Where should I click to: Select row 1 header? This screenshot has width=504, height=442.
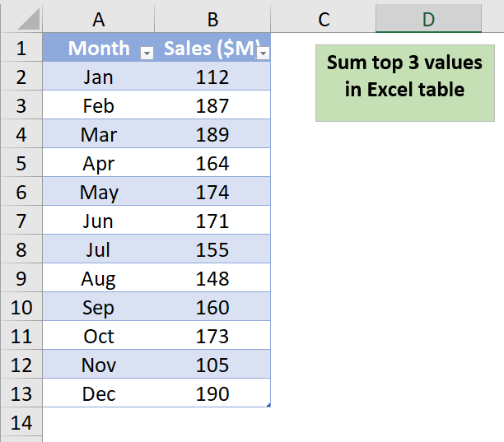click(x=21, y=48)
